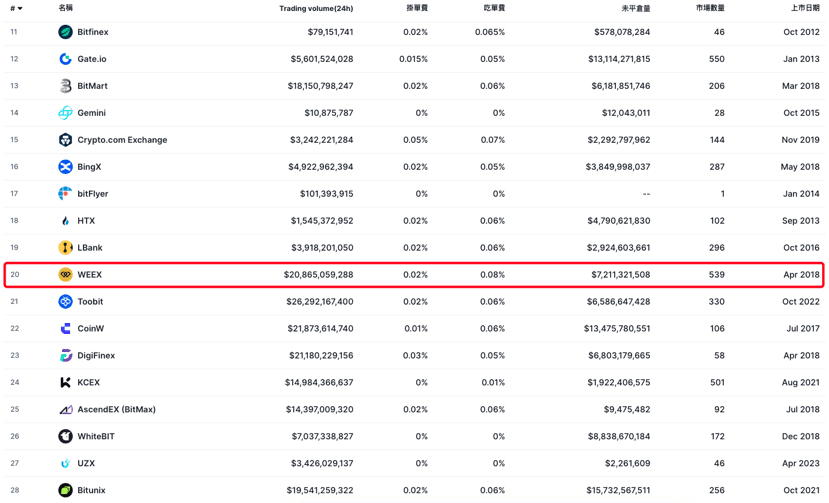The width and height of the screenshot is (829, 503).
Task: Click the Bitfinex exchange logo
Action: click(65, 32)
